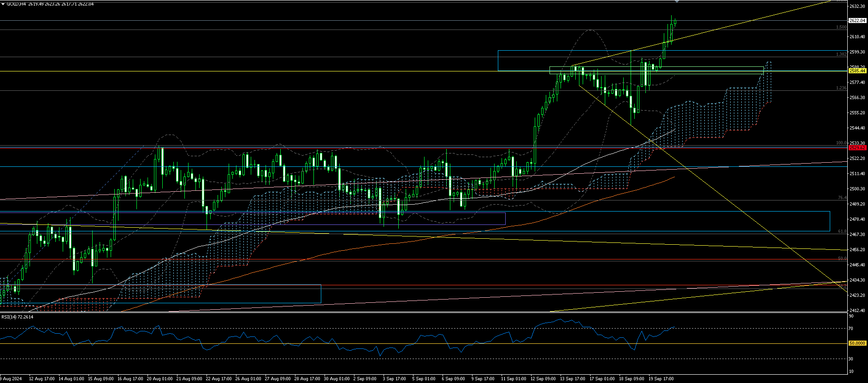Select the Fibonacci 50.0 level label
Screen dimensions: 868x383
click(842, 259)
